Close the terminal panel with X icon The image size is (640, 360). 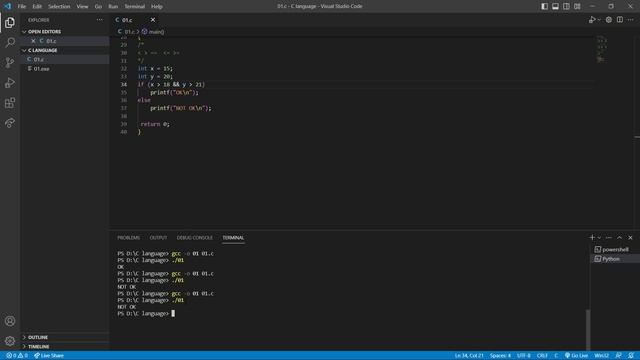[x=630, y=237]
